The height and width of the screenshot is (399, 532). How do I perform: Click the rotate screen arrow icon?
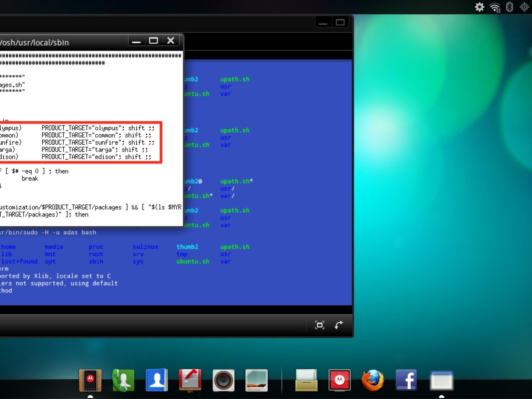[339, 325]
